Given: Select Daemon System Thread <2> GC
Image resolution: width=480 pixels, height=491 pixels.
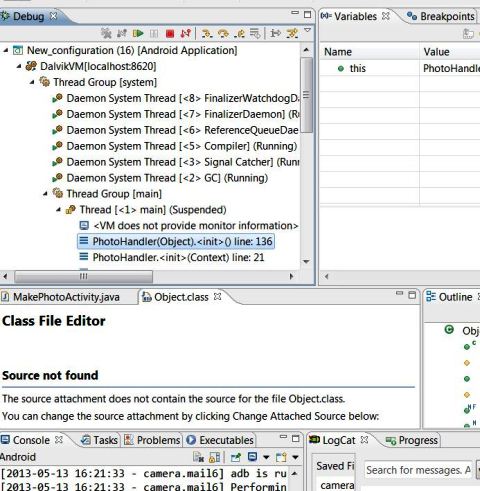Looking at the screenshot, I should pos(160,178).
